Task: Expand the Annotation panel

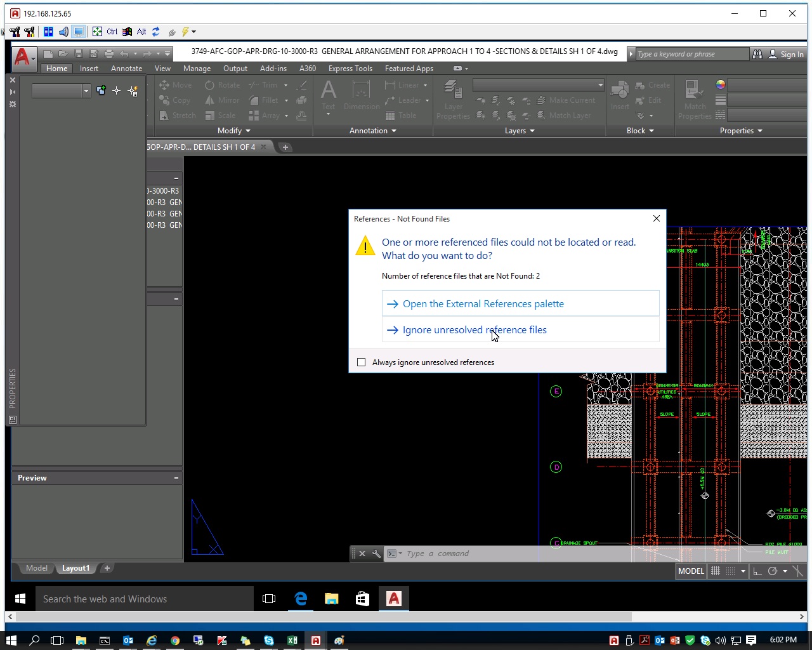Action: 372,130
